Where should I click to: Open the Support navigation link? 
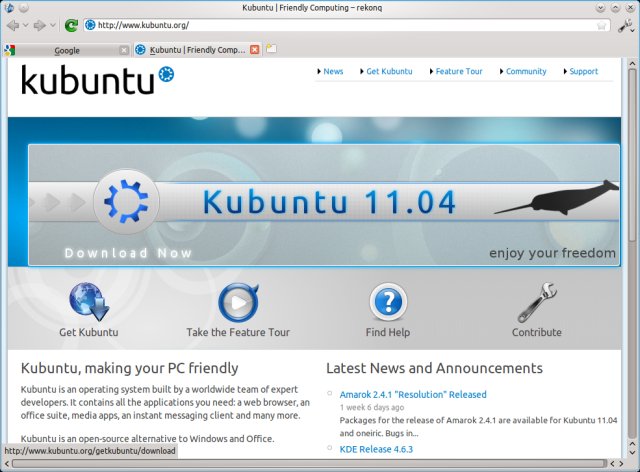[x=583, y=71]
